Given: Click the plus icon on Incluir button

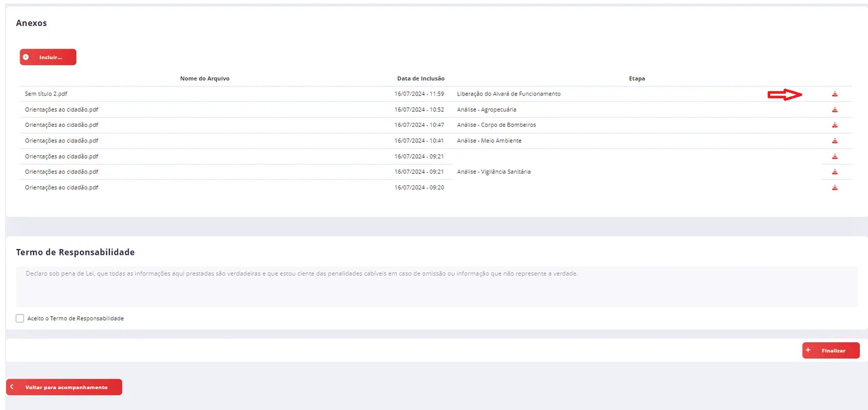Looking at the screenshot, I should tap(26, 57).
